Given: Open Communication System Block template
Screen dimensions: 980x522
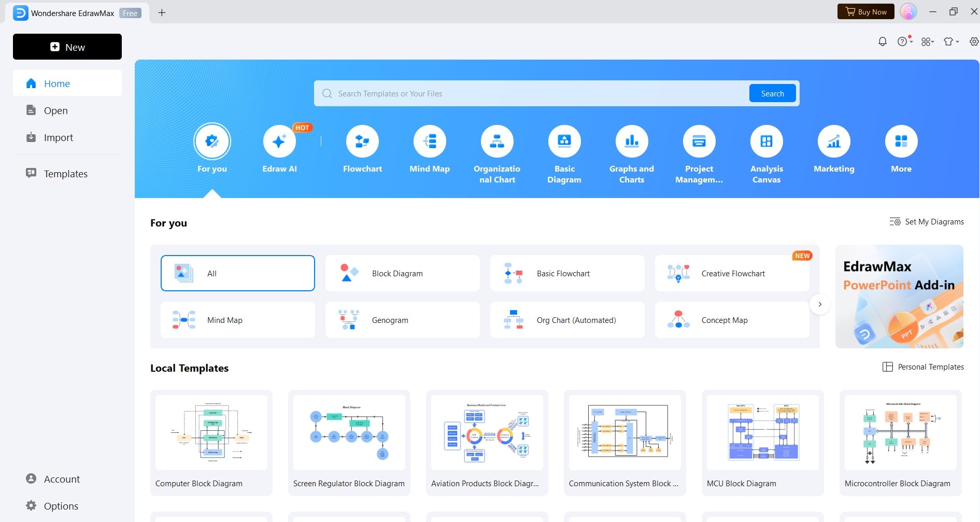Looking at the screenshot, I should 625,443.
